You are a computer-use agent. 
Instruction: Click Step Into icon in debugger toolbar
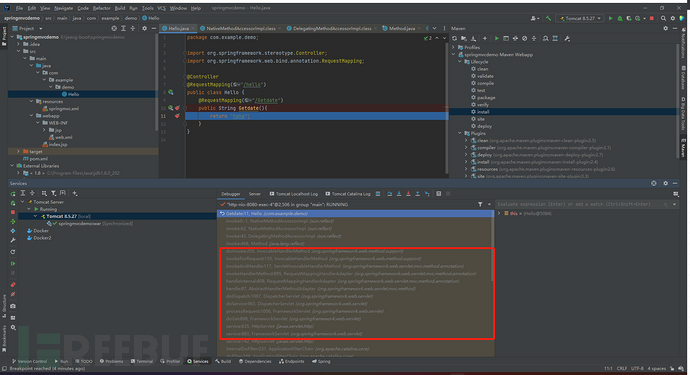pyautogui.click(x=399, y=194)
